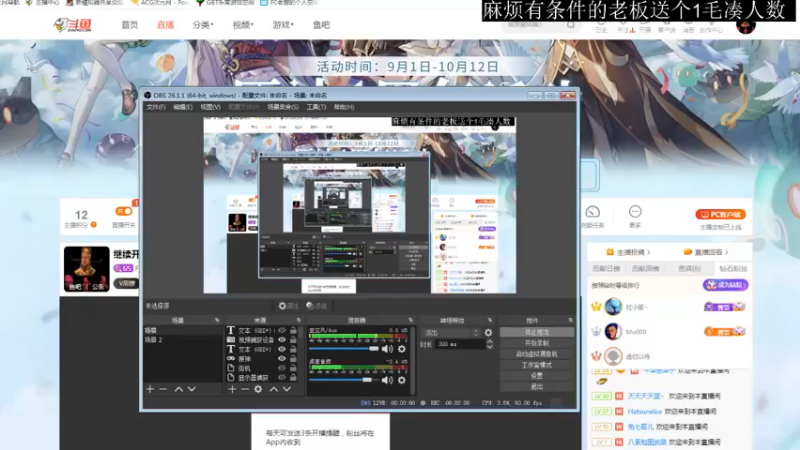Toggle the lock on the 原神 source
This screenshot has height=450, width=800.
(x=293, y=359)
